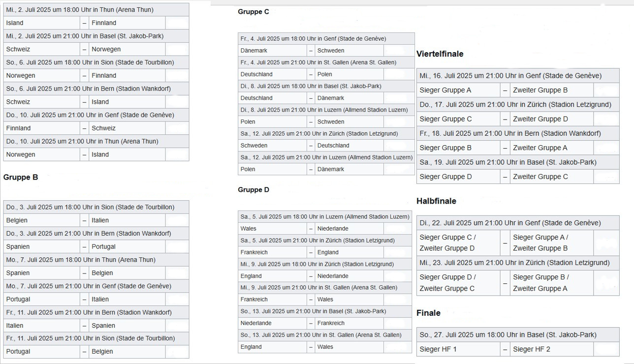Select Sieger Gruppe A in the Viertelfinale table
Screen dimensions: 634x364
(445, 90)
